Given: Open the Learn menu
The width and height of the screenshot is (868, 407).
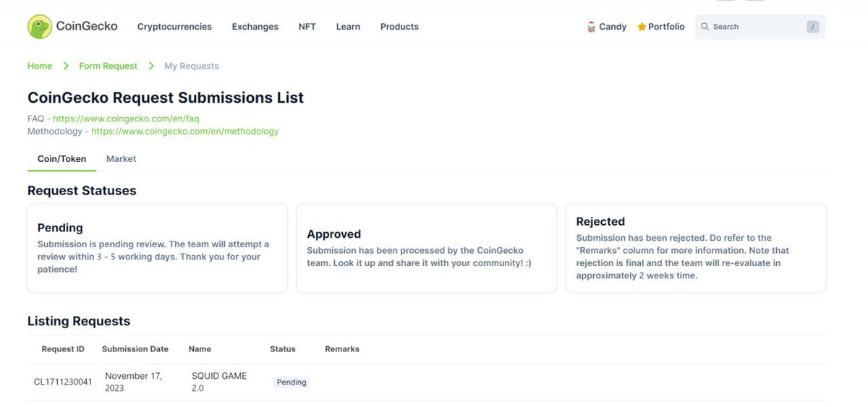Looking at the screenshot, I should click(x=348, y=27).
